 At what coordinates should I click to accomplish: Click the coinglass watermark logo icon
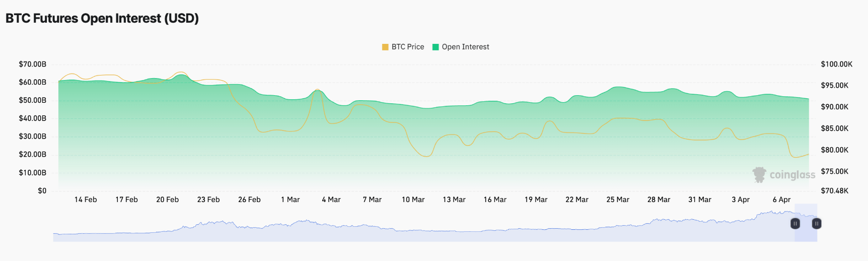(x=759, y=175)
